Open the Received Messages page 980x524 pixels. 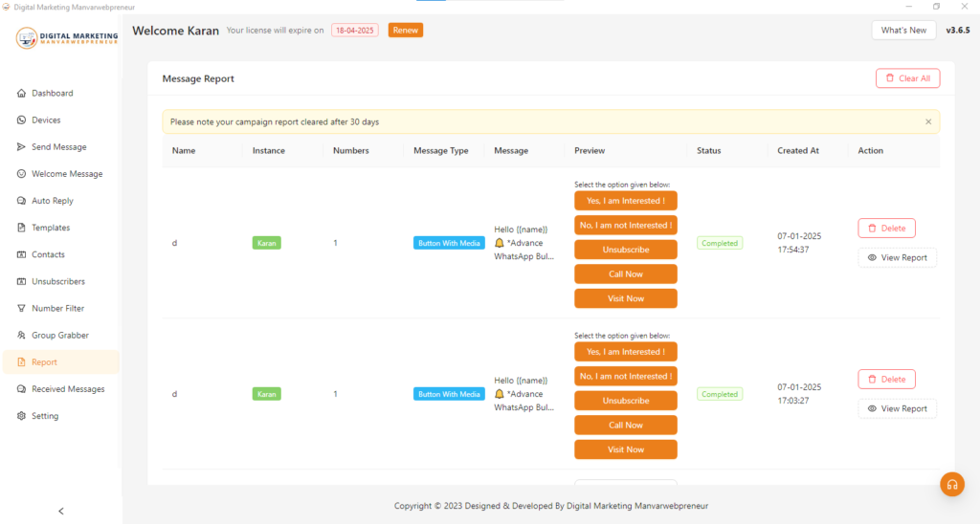pos(67,389)
